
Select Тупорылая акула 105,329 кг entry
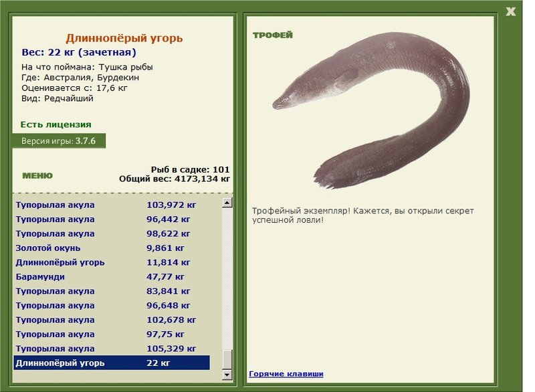point(112,349)
